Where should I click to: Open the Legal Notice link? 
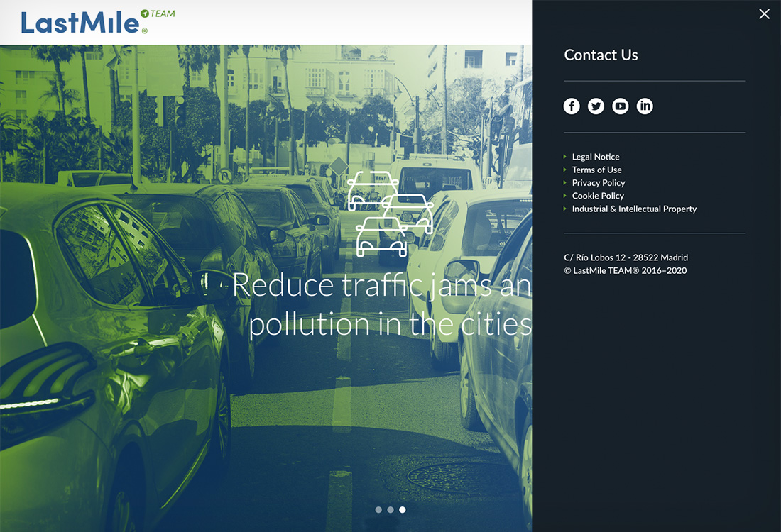(x=596, y=157)
